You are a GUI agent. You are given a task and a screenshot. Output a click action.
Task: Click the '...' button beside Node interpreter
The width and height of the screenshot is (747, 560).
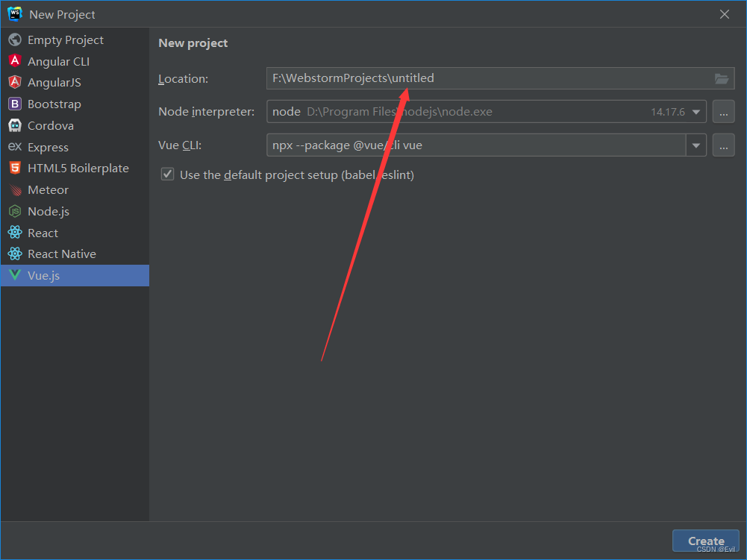(723, 111)
